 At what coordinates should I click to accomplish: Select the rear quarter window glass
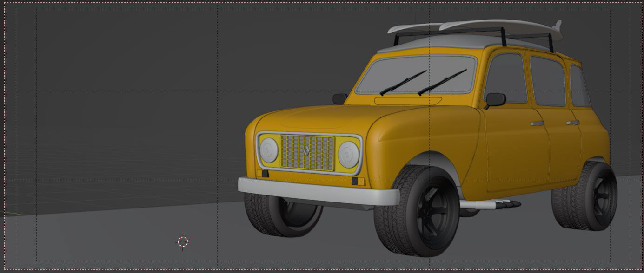[x=579, y=86]
